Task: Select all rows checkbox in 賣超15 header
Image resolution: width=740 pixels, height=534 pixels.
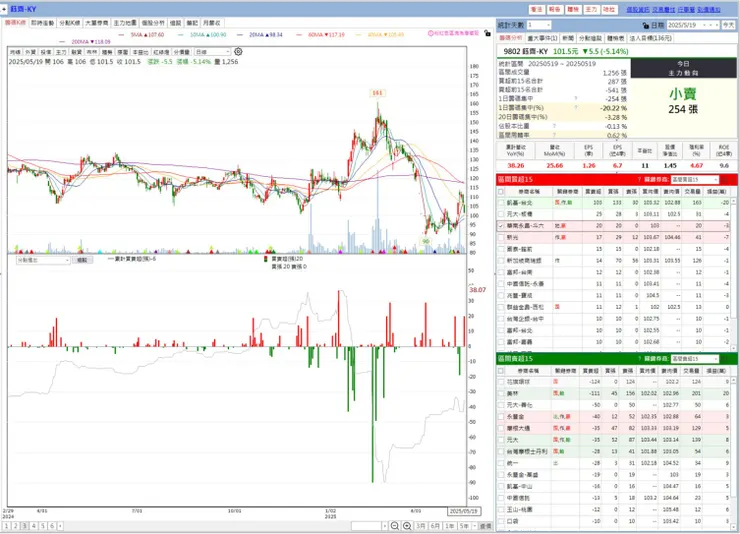Action: tap(501, 371)
